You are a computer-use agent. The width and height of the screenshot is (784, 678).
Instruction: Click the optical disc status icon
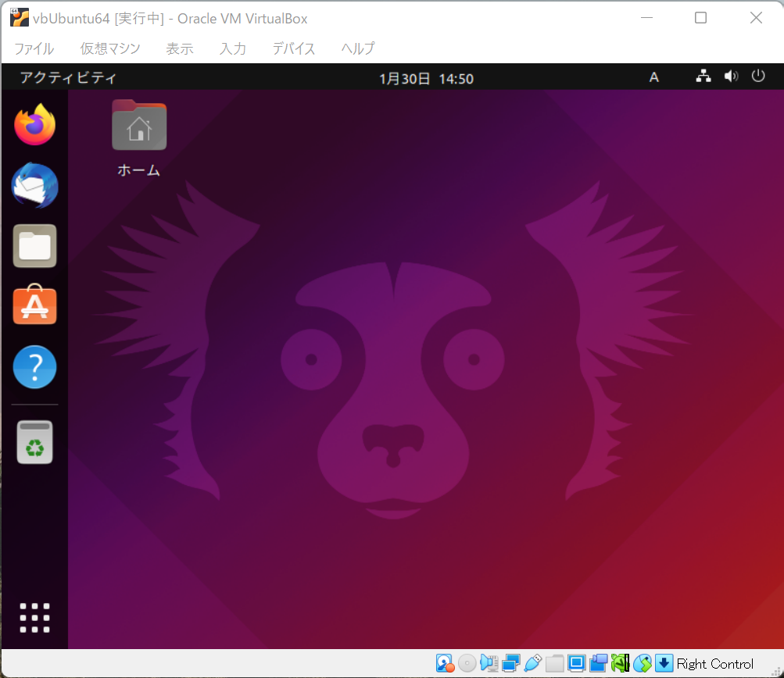click(467, 663)
